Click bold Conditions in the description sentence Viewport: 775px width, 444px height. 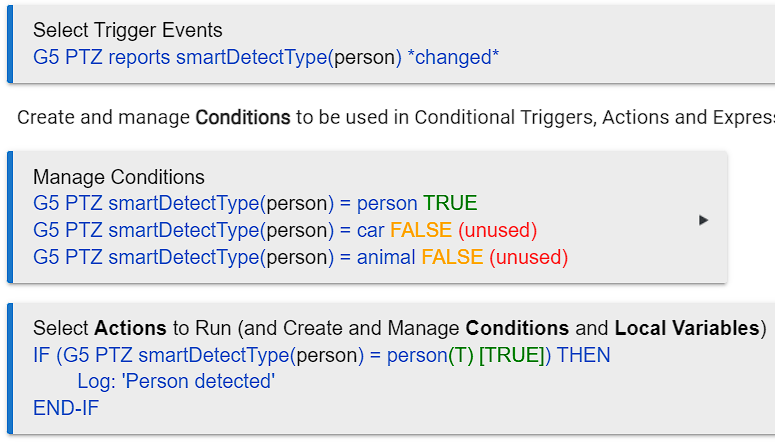tap(242, 118)
